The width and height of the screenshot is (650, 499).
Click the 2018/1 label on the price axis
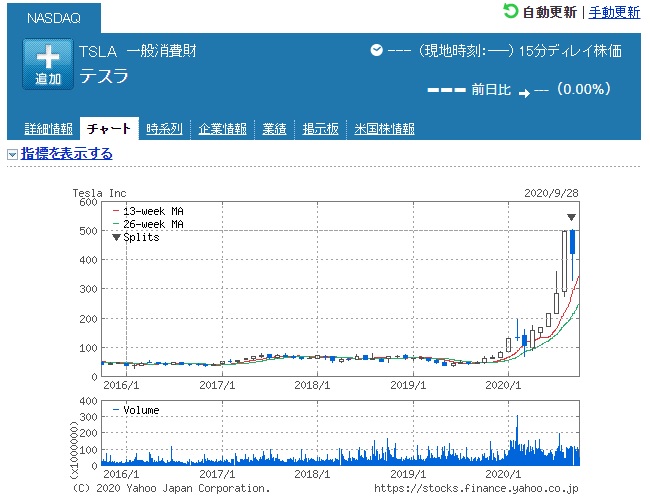[312, 385]
